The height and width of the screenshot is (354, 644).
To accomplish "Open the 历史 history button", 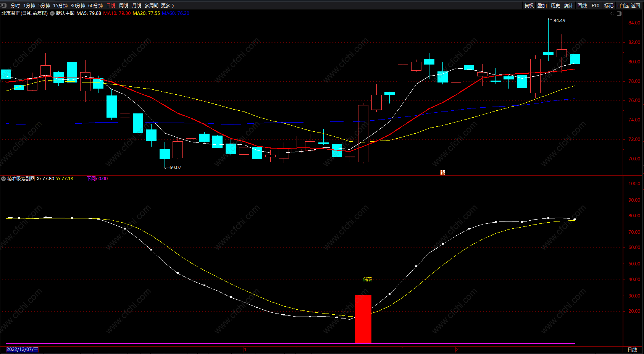I will [x=555, y=6].
